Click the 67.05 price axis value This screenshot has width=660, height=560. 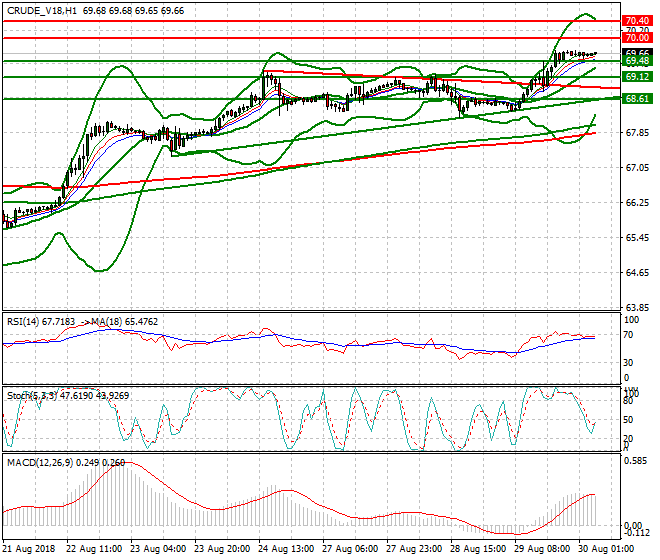tap(637, 168)
